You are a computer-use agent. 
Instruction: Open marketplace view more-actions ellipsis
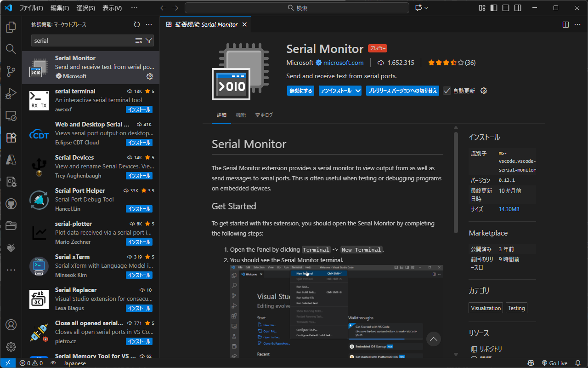click(149, 24)
